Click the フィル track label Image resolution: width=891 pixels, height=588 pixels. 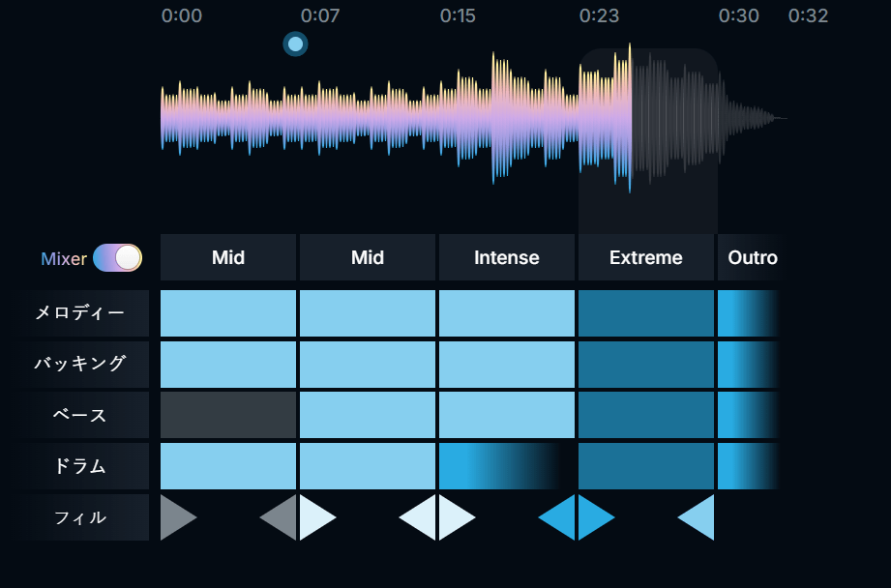click(x=80, y=517)
